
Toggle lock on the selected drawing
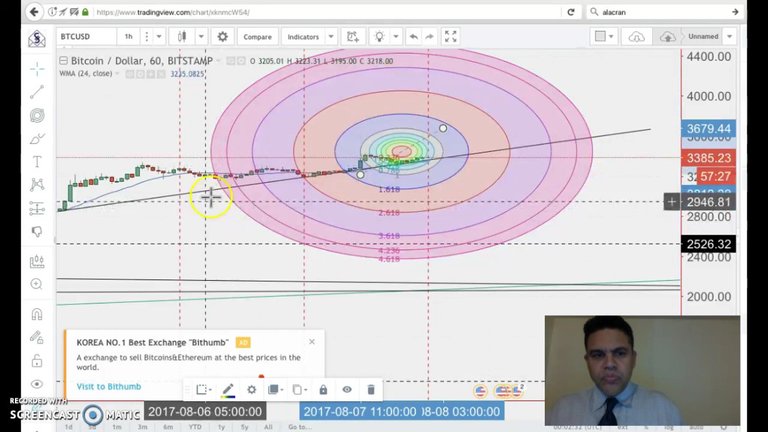323,390
